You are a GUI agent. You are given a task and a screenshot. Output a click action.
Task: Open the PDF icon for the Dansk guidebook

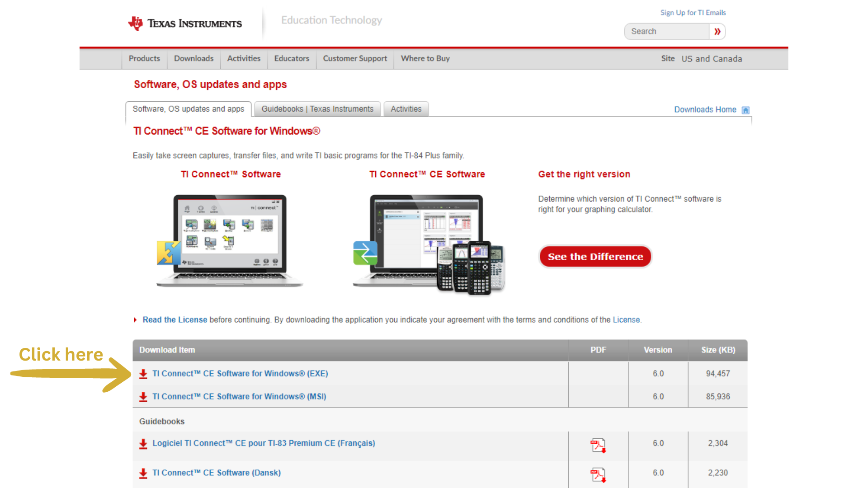coord(598,474)
